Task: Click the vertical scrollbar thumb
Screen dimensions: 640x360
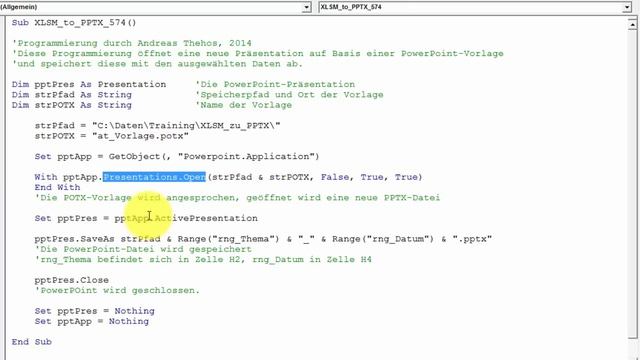Action: 632,184
